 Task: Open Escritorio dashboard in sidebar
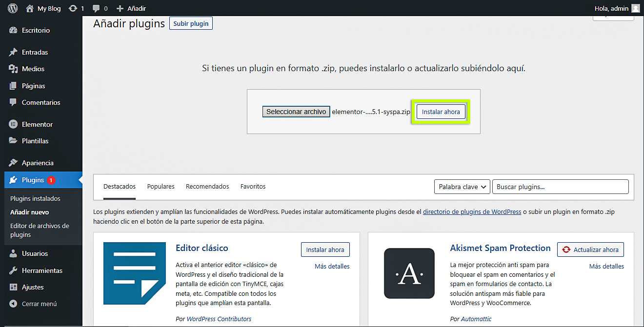(x=36, y=30)
